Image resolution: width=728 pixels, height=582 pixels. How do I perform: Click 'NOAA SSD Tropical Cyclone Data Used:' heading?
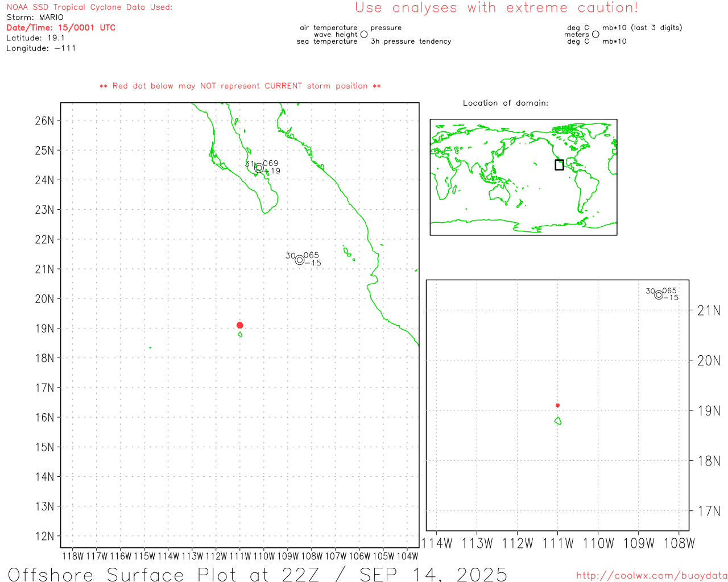coord(89,7)
